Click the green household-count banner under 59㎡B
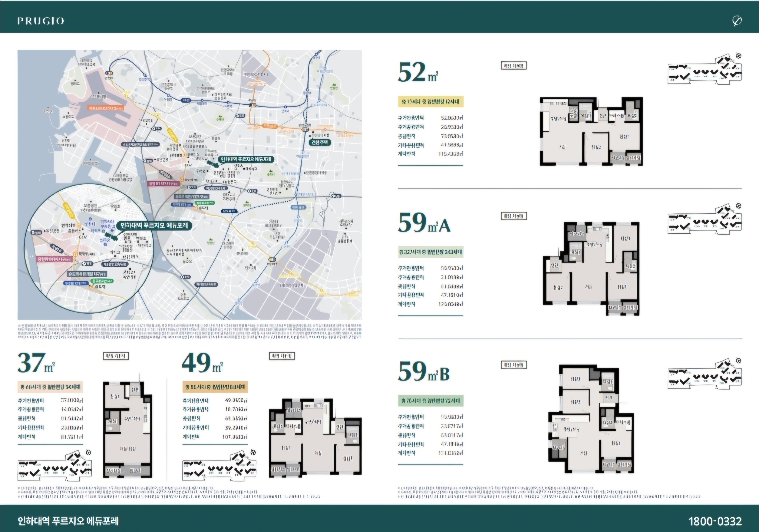Screen dimensions: 759x532 pyautogui.click(x=431, y=401)
